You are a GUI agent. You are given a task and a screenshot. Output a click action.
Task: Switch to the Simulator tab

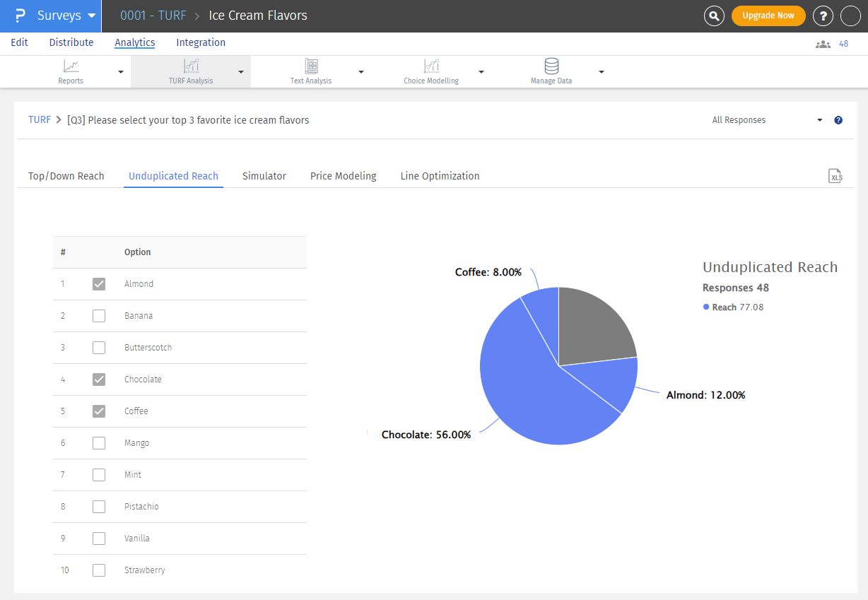point(264,176)
